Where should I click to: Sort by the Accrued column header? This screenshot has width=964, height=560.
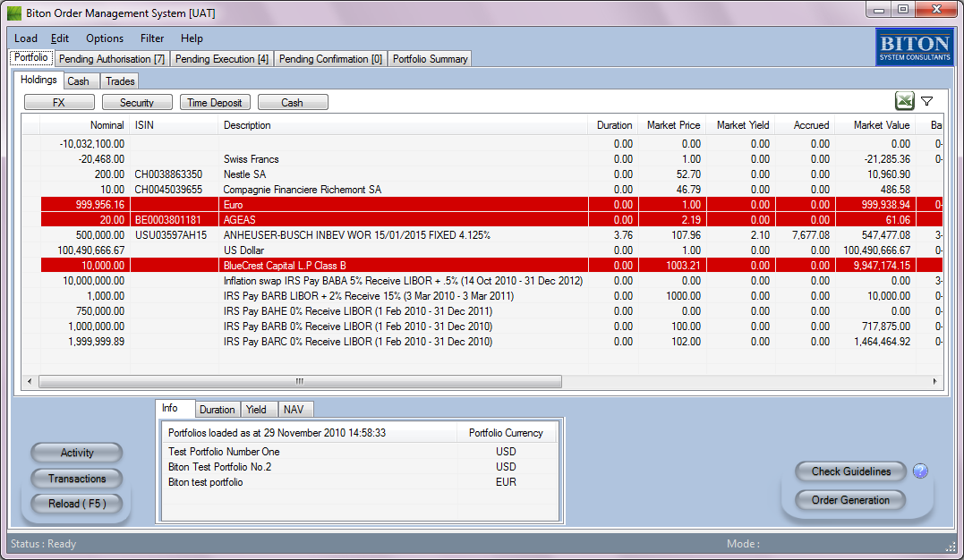805,125
